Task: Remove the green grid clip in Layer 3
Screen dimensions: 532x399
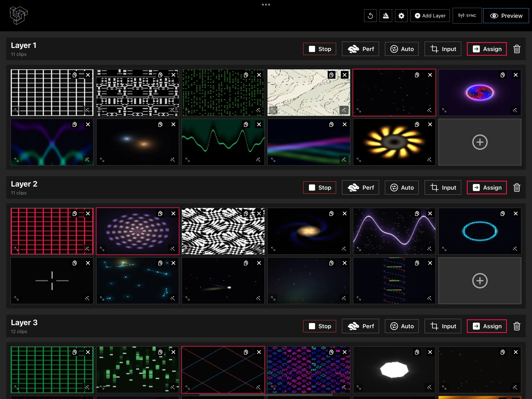Action: point(88,352)
